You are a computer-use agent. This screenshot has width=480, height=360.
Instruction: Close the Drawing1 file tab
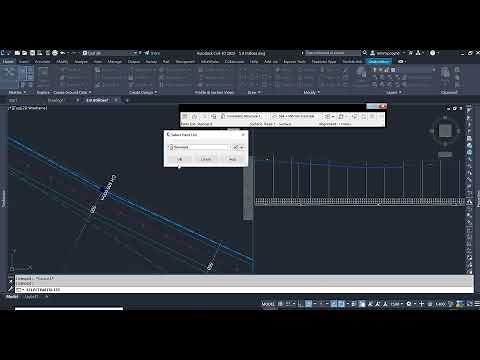point(78,100)
